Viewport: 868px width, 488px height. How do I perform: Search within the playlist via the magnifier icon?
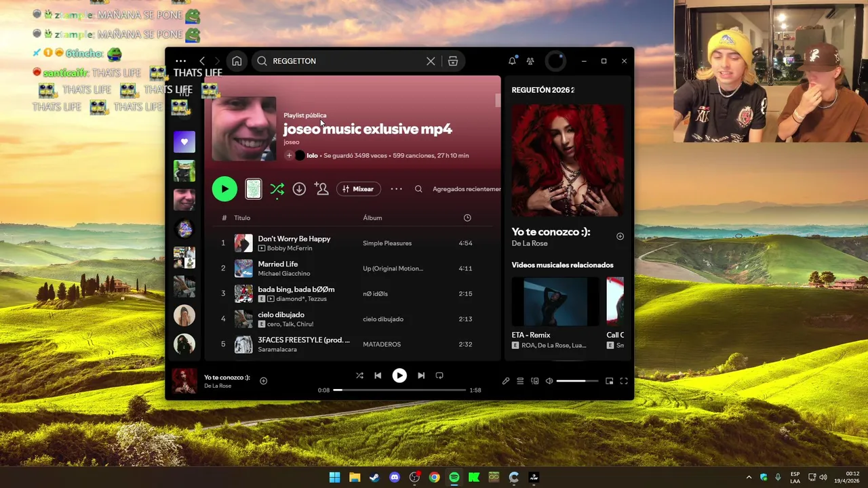pyautogui.click(x=418, y=189)
